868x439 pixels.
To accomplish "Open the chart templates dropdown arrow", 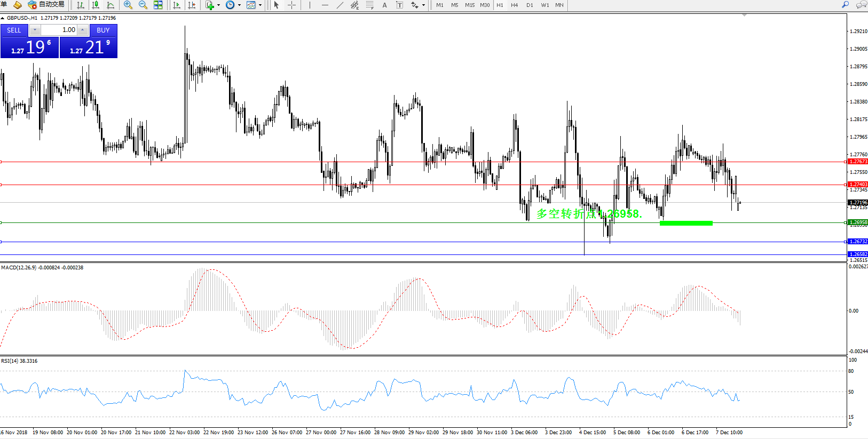I will [260, 5].
